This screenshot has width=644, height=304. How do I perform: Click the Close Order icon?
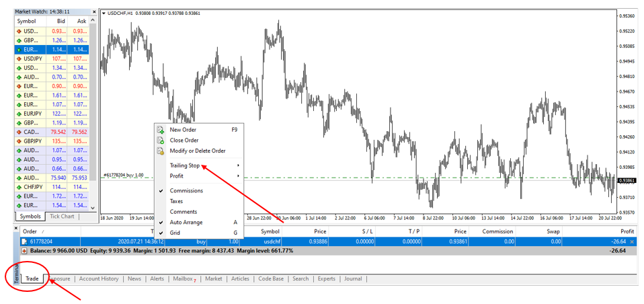pyautogui.click(x=160, y=141)
